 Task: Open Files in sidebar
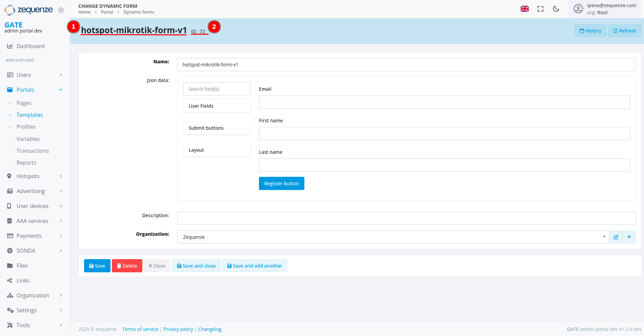click(22, 266)
